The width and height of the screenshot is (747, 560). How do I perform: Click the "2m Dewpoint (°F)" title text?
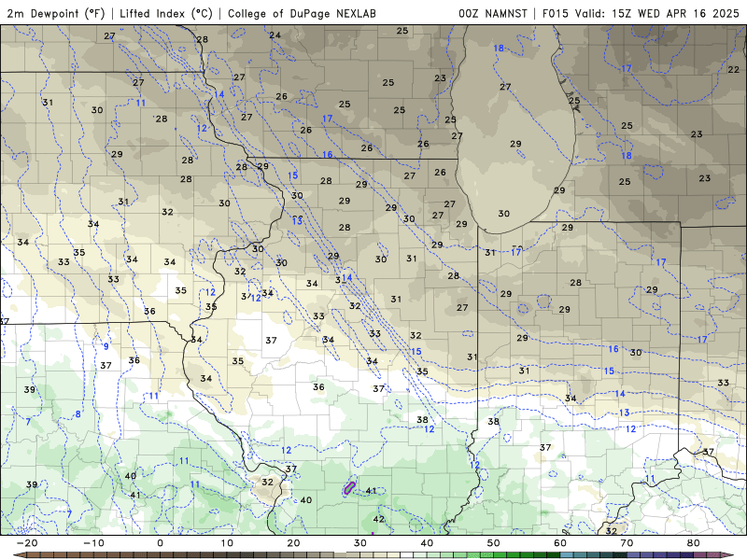(55, 13)
